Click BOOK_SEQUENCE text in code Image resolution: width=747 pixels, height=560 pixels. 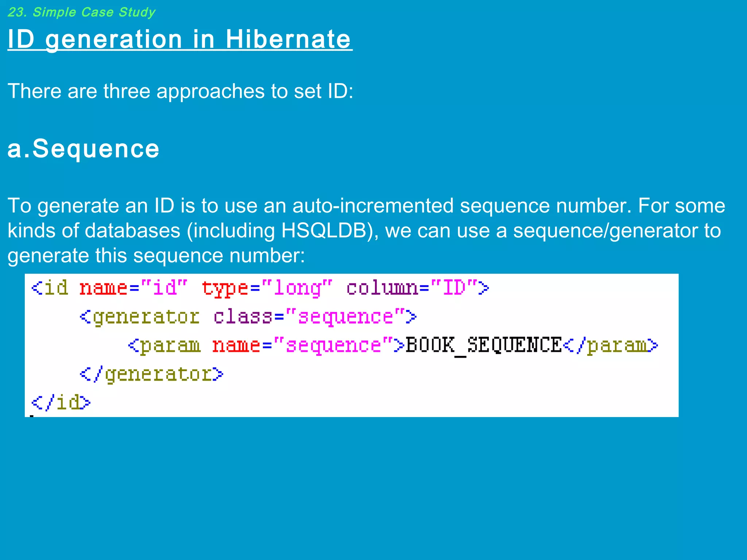(483, 345)
